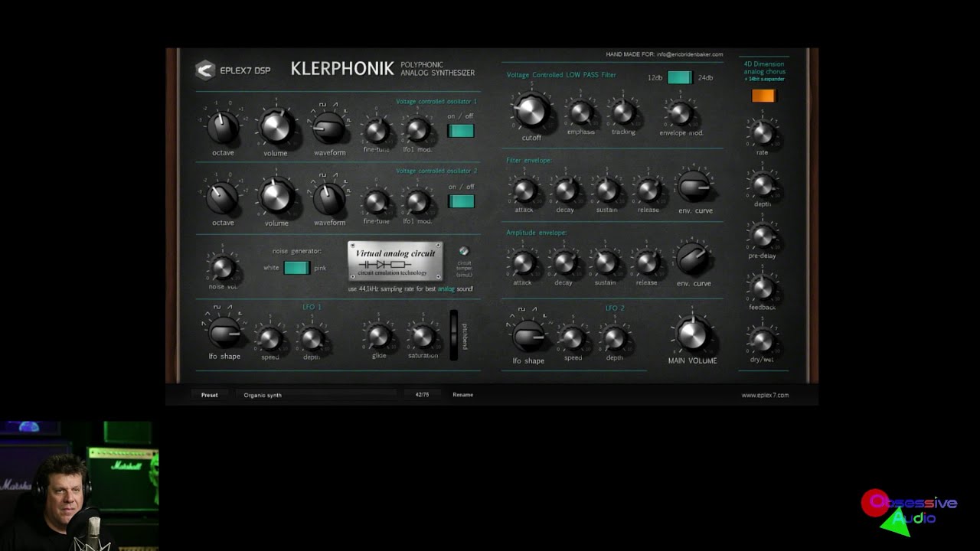
Task: Toggle the 12db/24db filter switch
Action: coord(679,77)
